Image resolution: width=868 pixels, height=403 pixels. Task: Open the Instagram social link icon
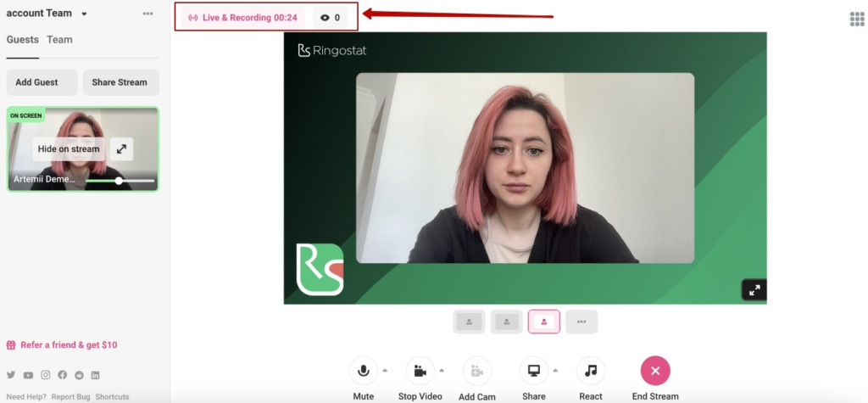click(46, 375)
